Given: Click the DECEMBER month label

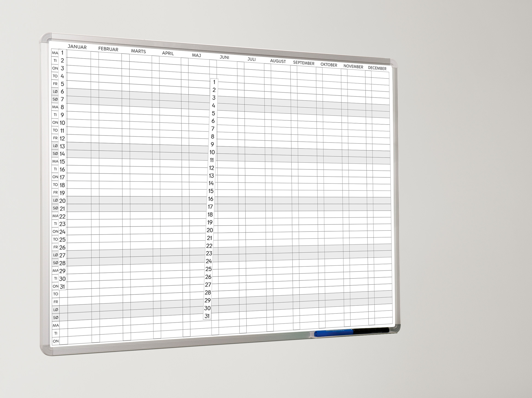Looking at the screenshot, I should [377, 68].
